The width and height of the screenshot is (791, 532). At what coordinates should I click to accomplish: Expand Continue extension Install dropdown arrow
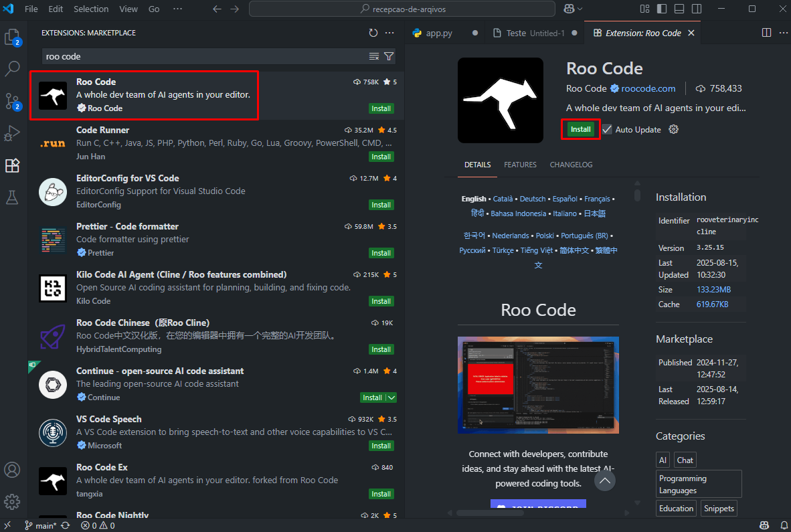point(391,397)
